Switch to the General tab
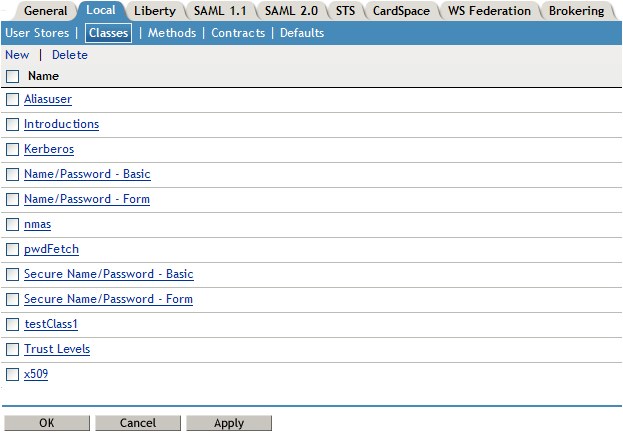This screenshot has height=433, width=623. (x=45, y=11)
